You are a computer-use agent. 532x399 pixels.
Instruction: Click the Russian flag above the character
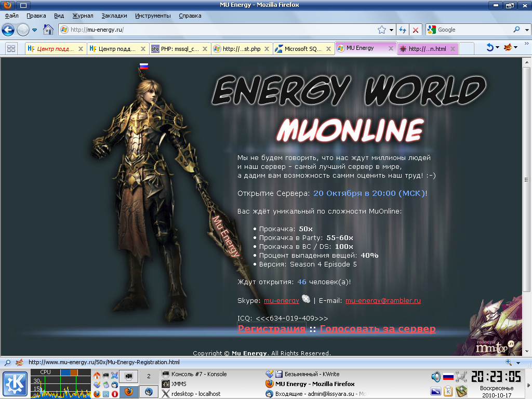144,66
